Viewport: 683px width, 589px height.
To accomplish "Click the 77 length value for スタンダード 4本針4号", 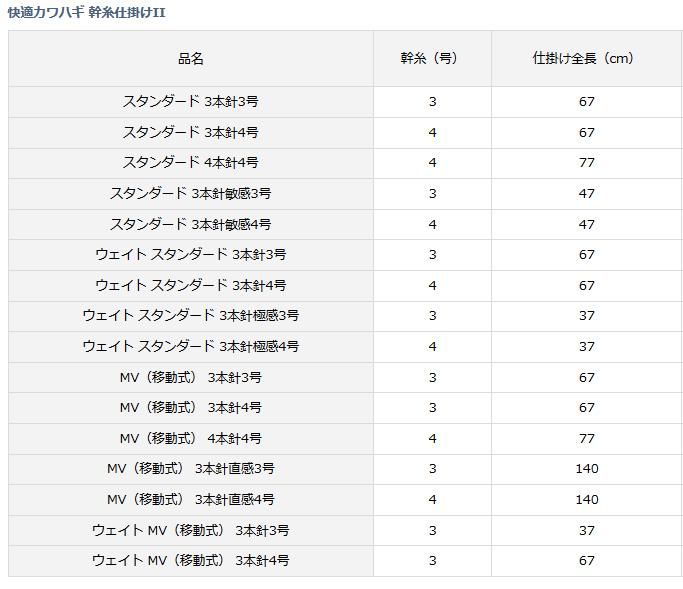I will 586,163.
